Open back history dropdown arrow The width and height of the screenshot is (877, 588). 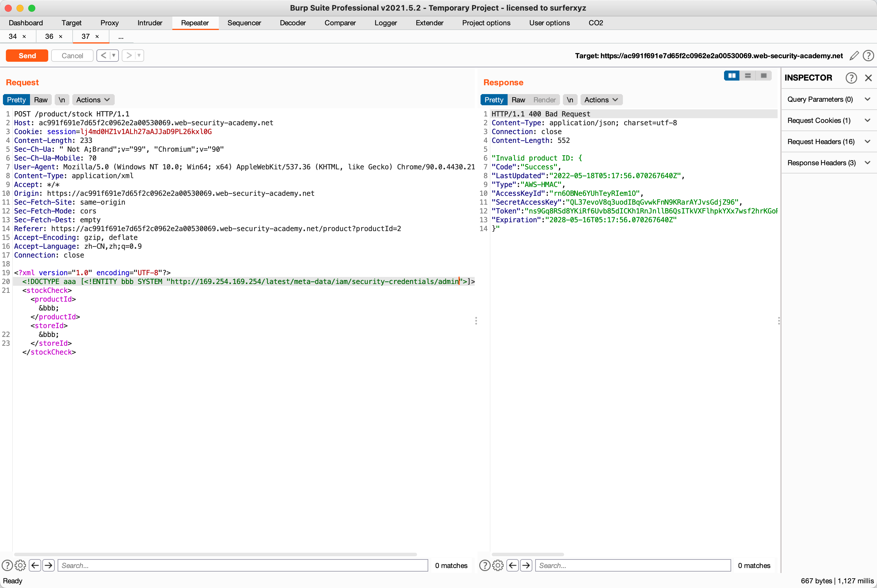pos(114,56)
